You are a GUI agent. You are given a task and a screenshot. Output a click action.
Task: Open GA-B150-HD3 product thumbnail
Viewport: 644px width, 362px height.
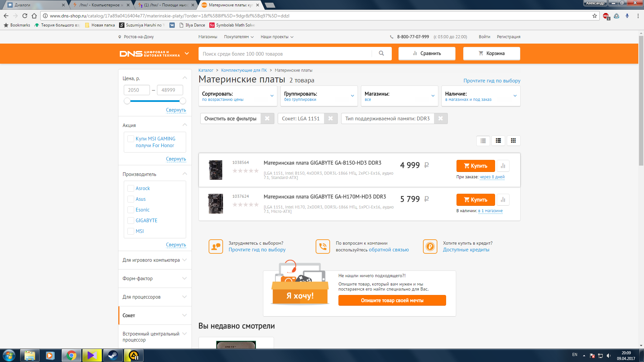(216, 170)
